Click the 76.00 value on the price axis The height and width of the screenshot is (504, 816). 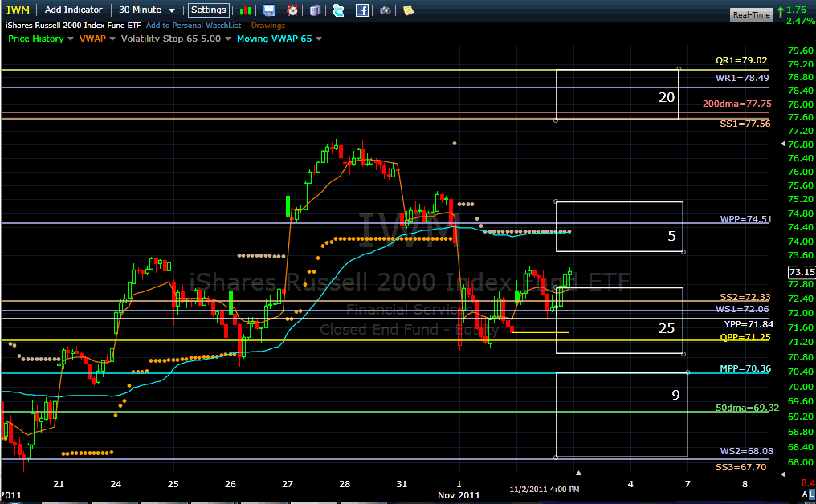tap(801, 172)
